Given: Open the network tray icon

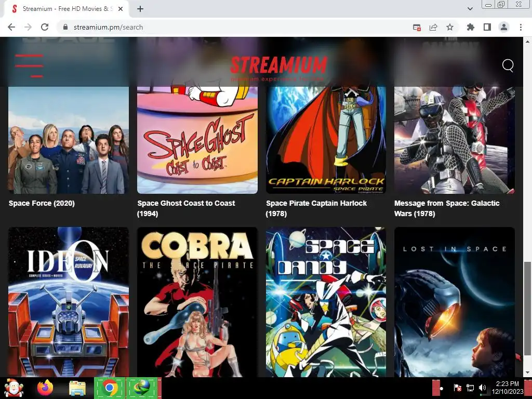Looking at the screenshot, I should coord(470,388).
